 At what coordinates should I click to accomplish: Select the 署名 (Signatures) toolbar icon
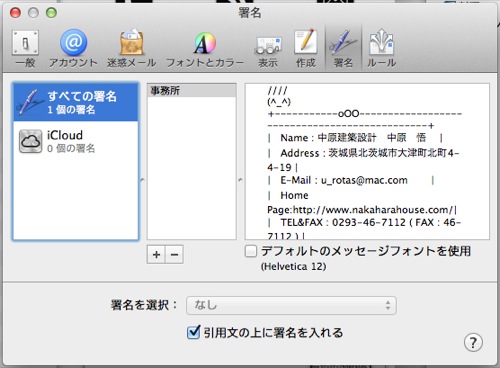343,48
